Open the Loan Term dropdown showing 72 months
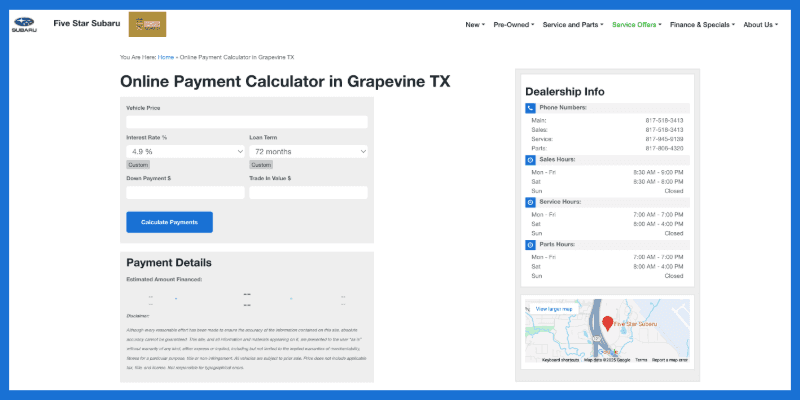 pyautogui.click(x=308, y=152)
